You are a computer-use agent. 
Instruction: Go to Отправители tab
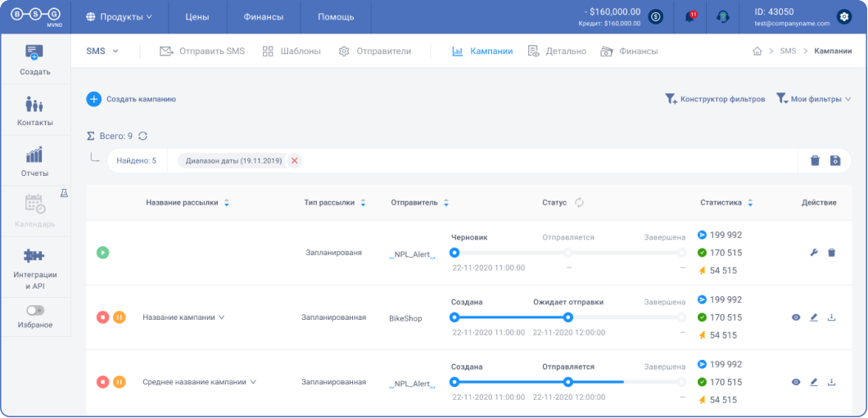375,51
